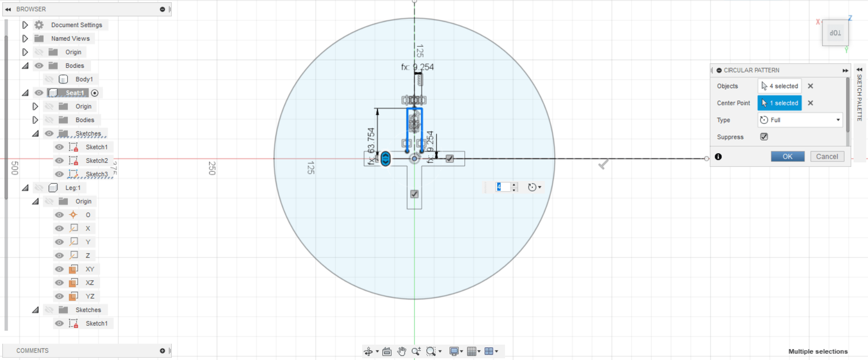The image size is (868, 360).
Task: Activate the Zoom window tool
Action: pyautogui.click(x=431, y=351)
